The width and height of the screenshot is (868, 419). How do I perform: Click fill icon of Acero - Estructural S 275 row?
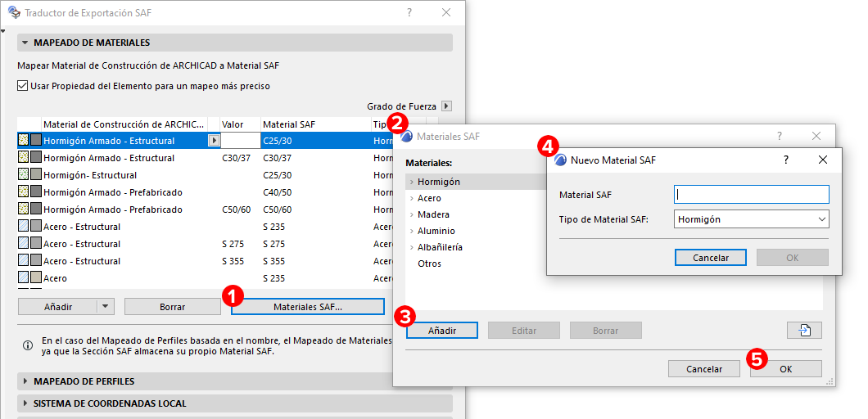23,244
